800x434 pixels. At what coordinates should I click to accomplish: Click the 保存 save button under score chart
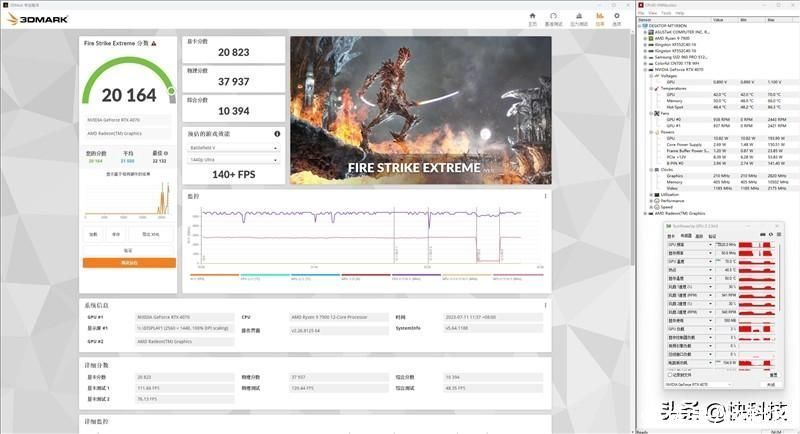coord(116,235)
